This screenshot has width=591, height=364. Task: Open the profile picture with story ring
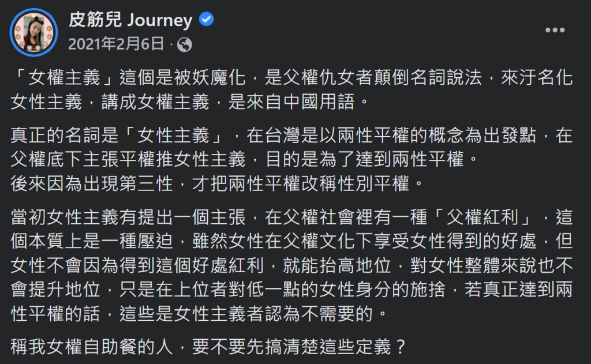pyautogui.click(x=33, y=32)
